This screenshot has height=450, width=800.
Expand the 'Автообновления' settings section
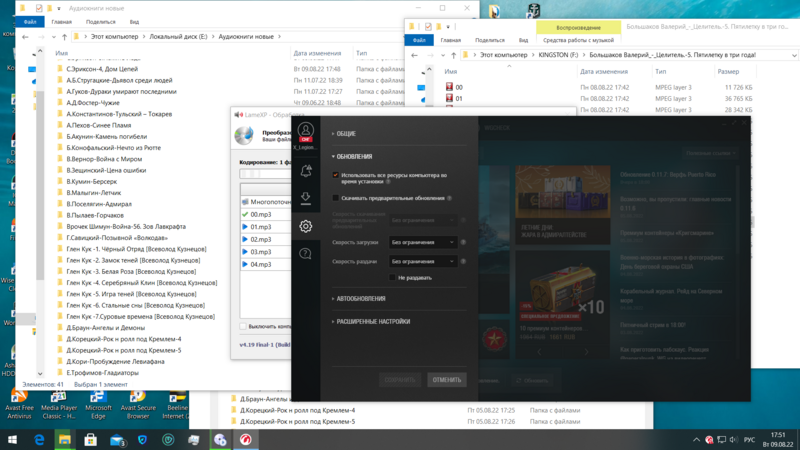(x=361, y=299)
